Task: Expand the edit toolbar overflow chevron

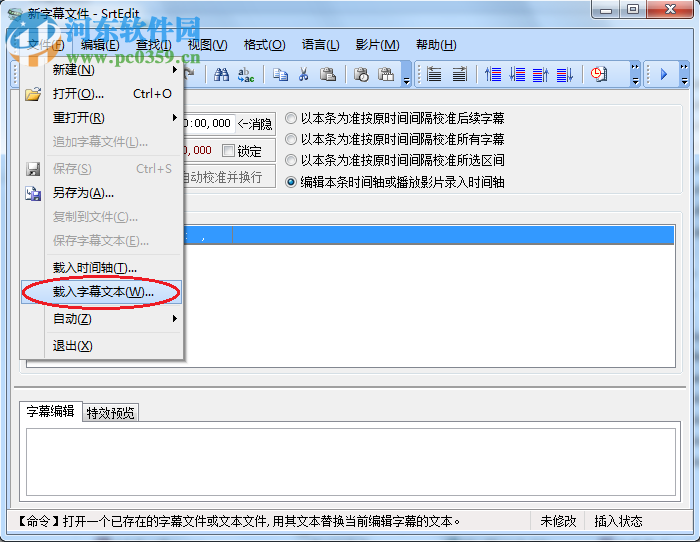Action: click(x=406, y=75)
